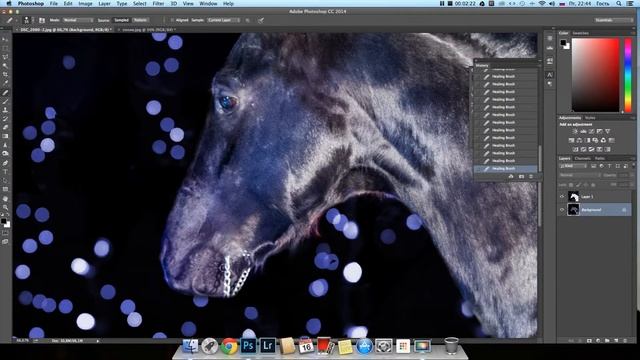Filter layers by type layers icon
This screenshot has height=360, width=640.
click(610, 166)
